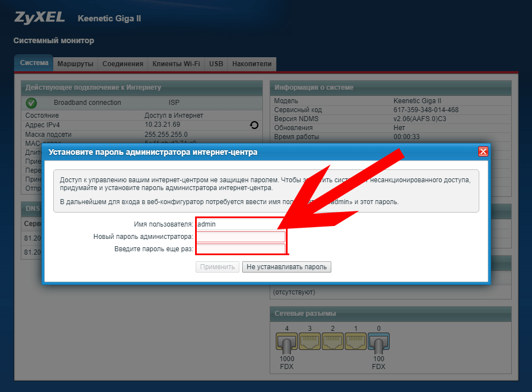Click Не устанавливать пароль button
This screenshot has height=392, width=532.
point(286,267)
